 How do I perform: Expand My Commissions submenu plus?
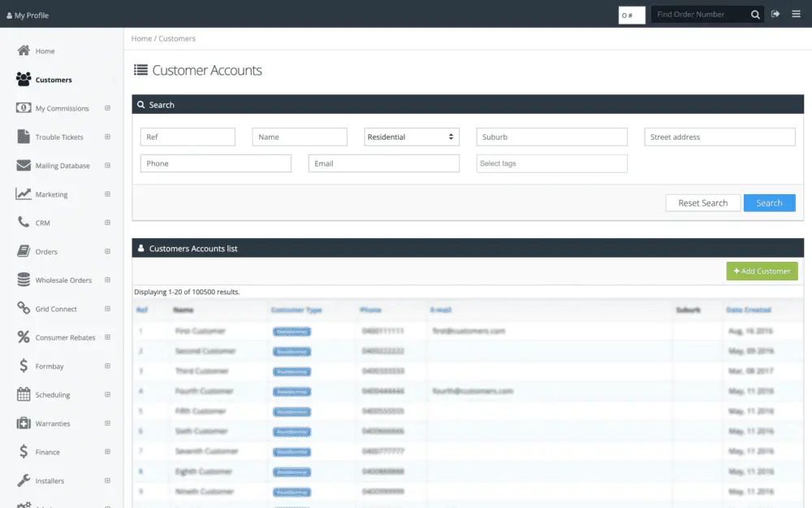coord(107,108)
